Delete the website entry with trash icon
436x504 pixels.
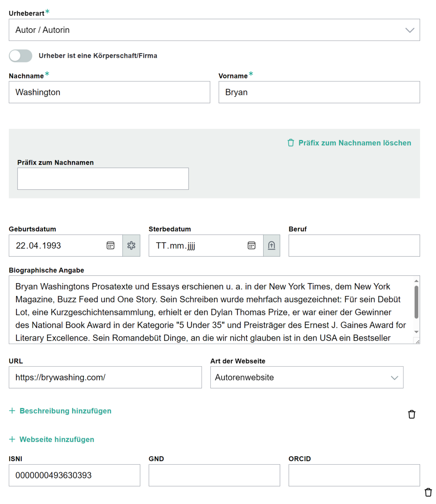pyautogui.click(x=412, y=414)
